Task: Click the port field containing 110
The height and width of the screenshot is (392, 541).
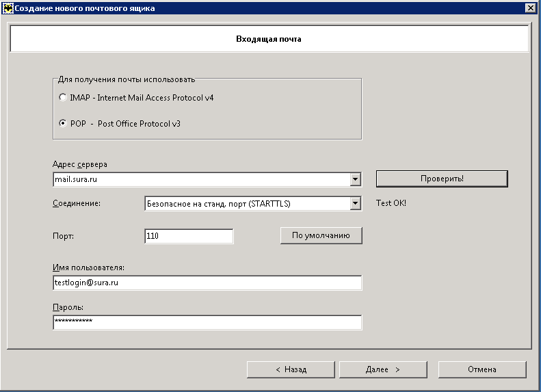Action: coord(189,236)
